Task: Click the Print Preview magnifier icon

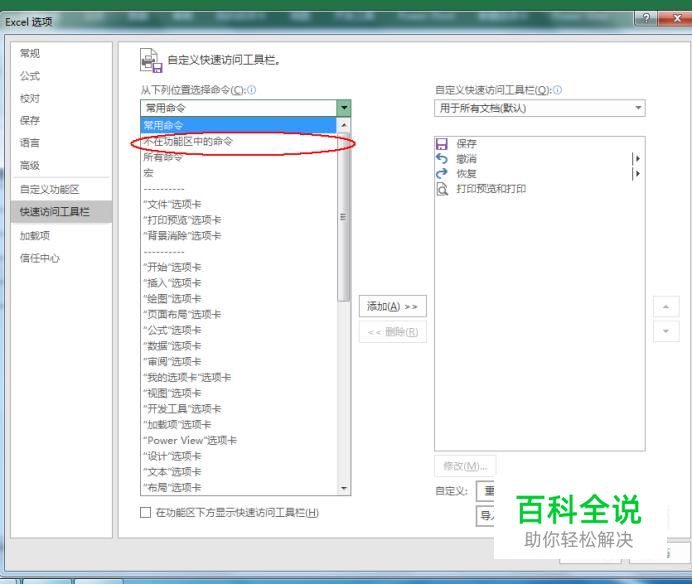Action: pos(442,189)
